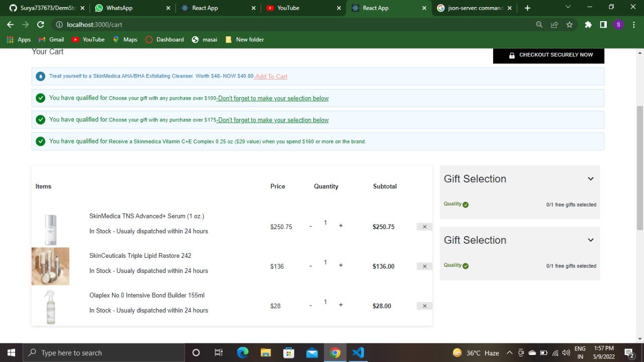Click the SkinCeuticals Triple Lipid product image
Image resolution: width=644 pixels, height=362 pixels.
point(50,266)
